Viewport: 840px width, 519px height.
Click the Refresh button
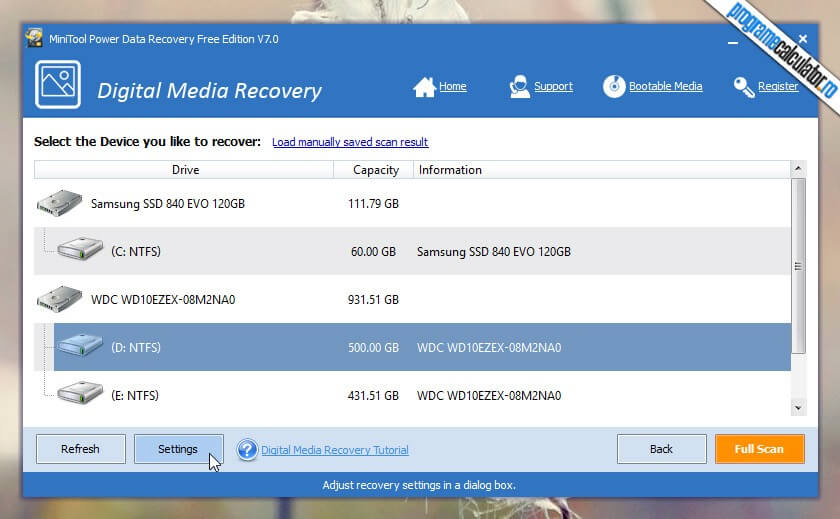(x=81, y=449)
